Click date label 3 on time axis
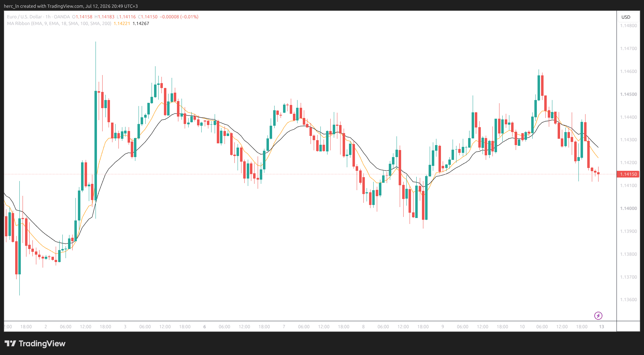 click(x=125, y=327)
